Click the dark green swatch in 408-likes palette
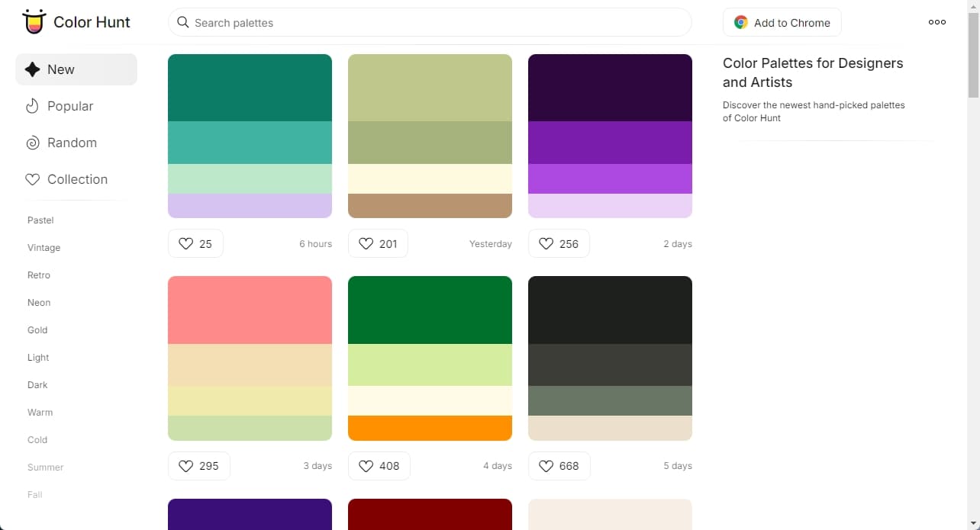This screenshot has width=980, height=530. [430, 310]
